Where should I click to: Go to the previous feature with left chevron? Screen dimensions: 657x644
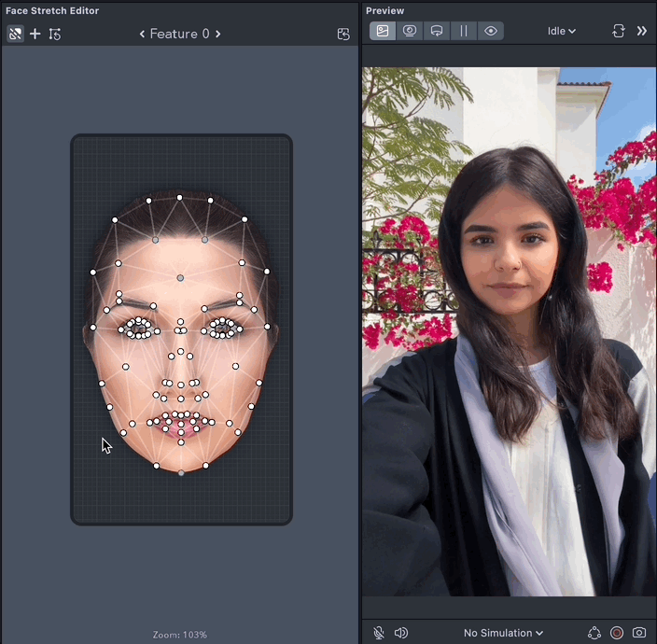[x=142, y=34]
